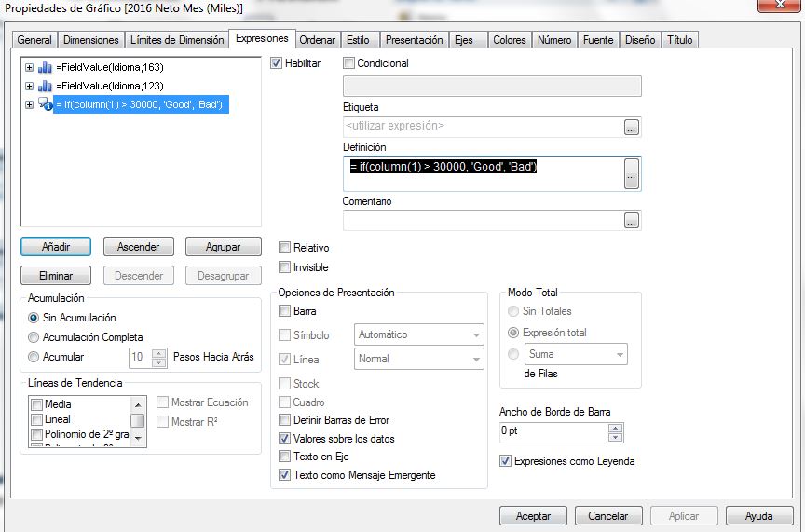Open the Definición expression editor ellipsis button
Viewport: 805px width, 532px height.
point(632,174)
